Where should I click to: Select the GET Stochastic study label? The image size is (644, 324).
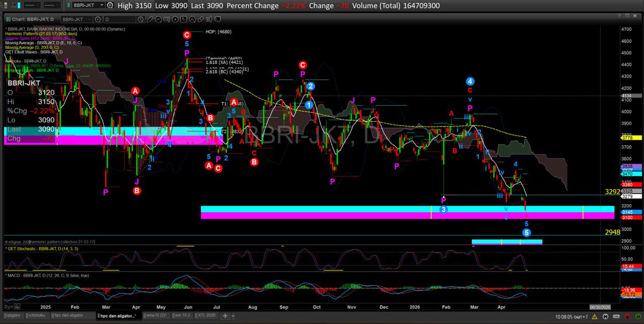43,249
